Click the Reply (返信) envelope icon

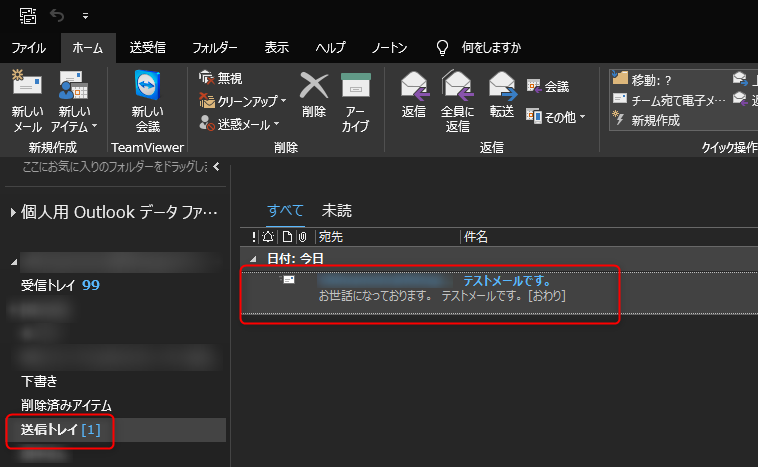click(x=415, y=85)
